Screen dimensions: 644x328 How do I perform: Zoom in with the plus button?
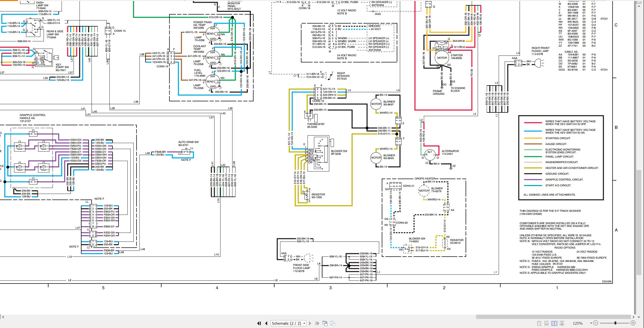[x=633, y=323]
